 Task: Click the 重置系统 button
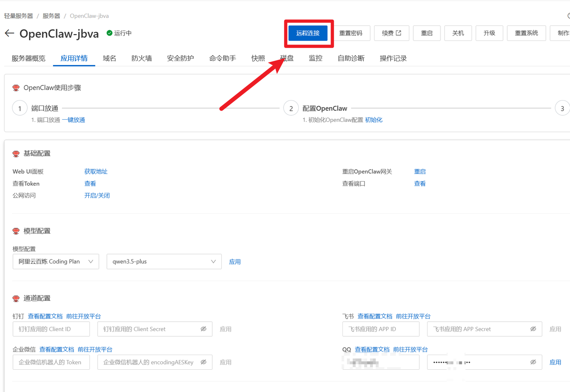[526, 33]
